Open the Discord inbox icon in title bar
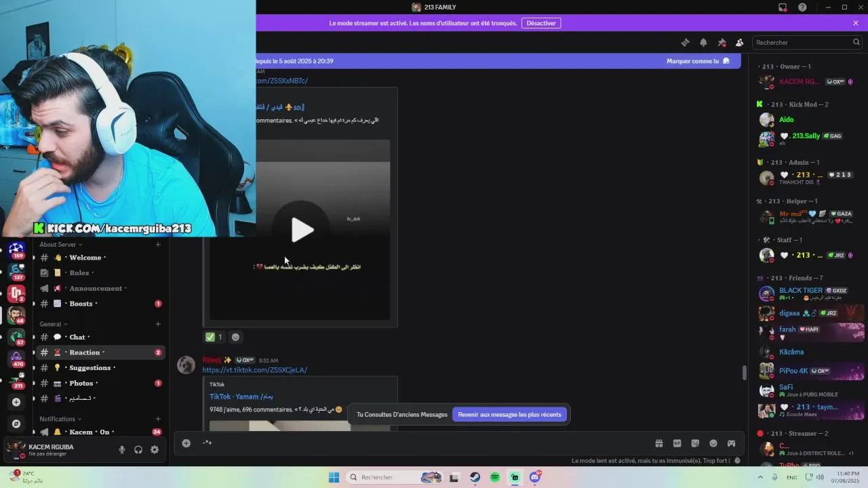 [783, 7]
